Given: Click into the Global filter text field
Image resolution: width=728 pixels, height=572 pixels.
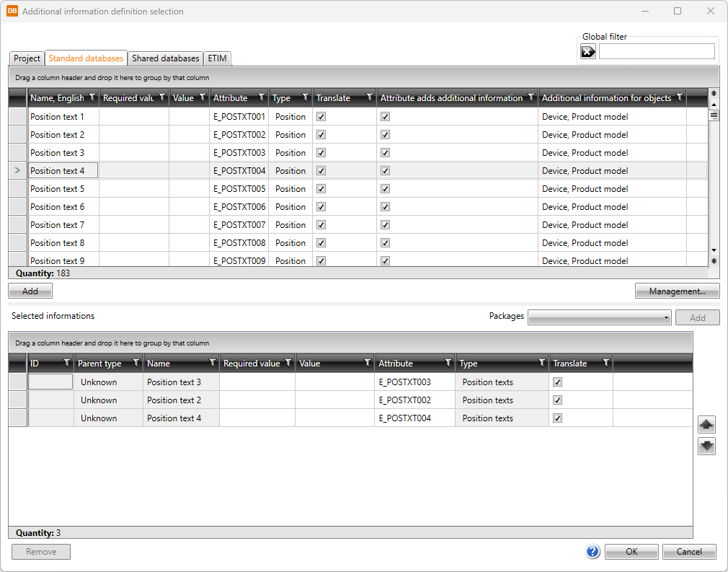Looking at the screenshot, I should tap(656, 51).
